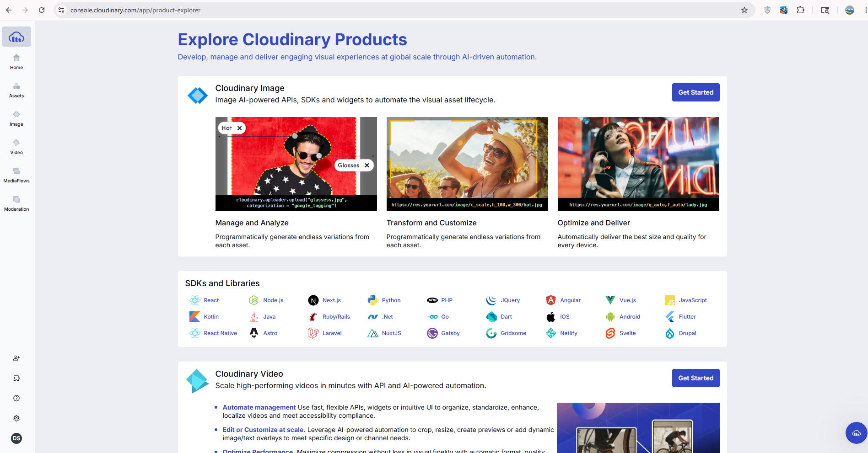
Task: Click the React SDK icon
Action: click(x=195, y=300)
